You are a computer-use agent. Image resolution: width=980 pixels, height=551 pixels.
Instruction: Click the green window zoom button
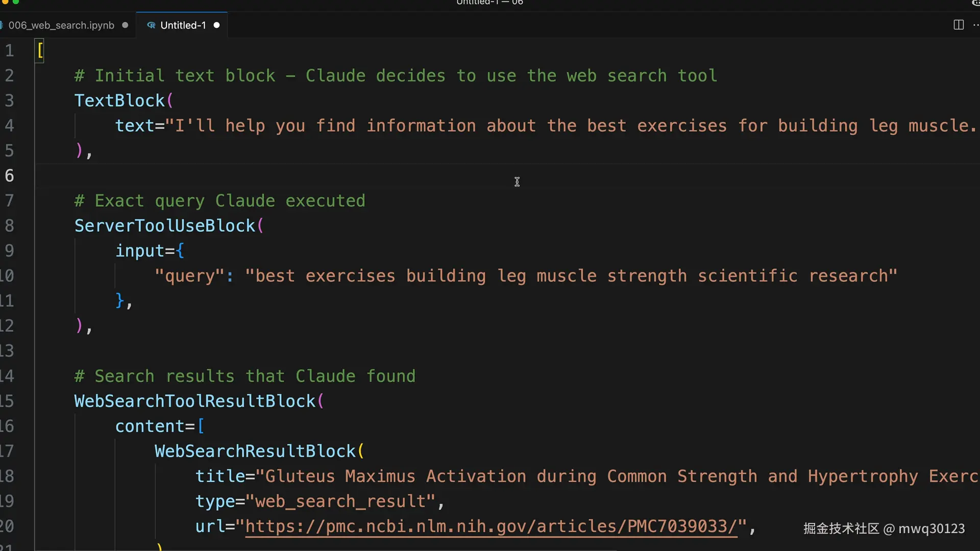[16, 2]
